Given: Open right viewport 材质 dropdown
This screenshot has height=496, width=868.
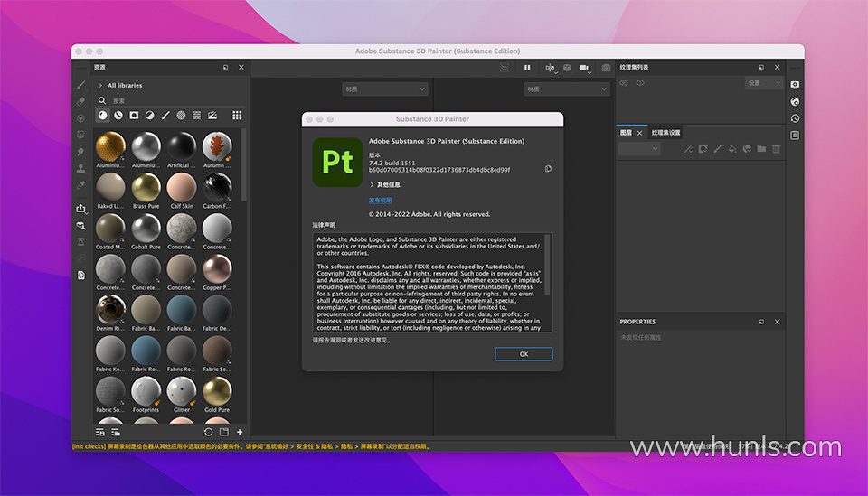Looking at the screenshot, I should (567, 89).
